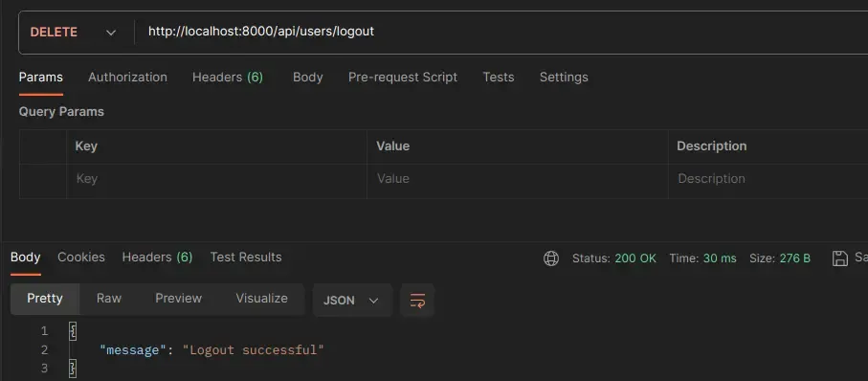Click the save response disk icon

coord(839,258)
